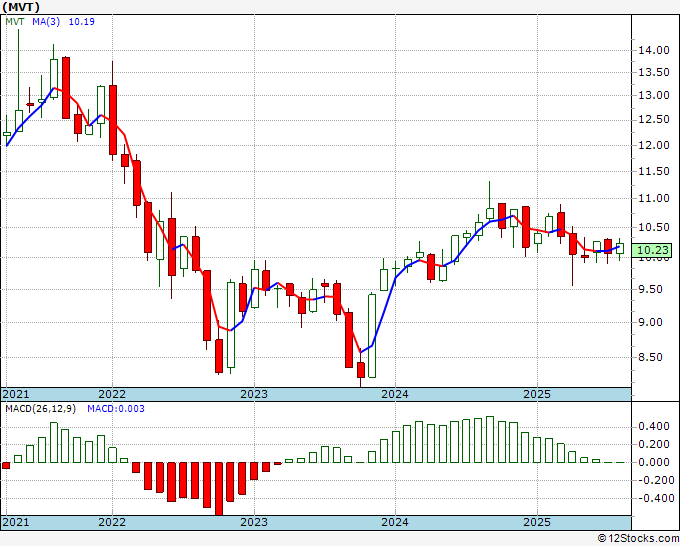Click the 12.50 price axis label
This screenshot has width=680, height=546.
654,120
